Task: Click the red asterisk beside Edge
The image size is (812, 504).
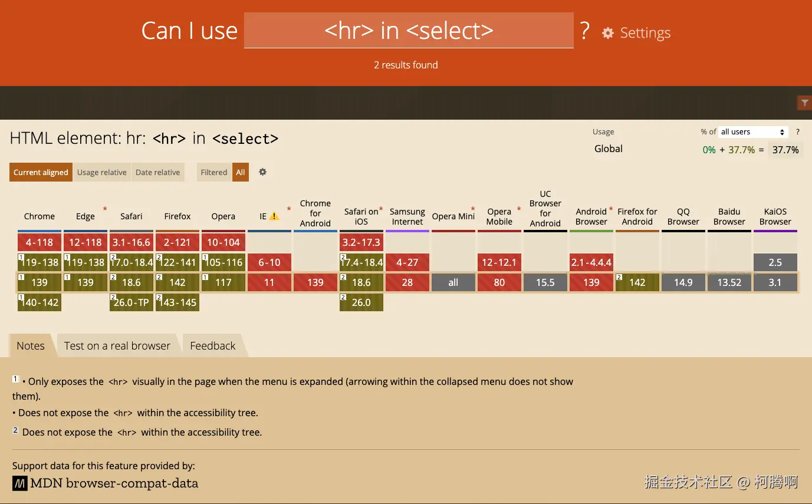Action: [105, 209]
